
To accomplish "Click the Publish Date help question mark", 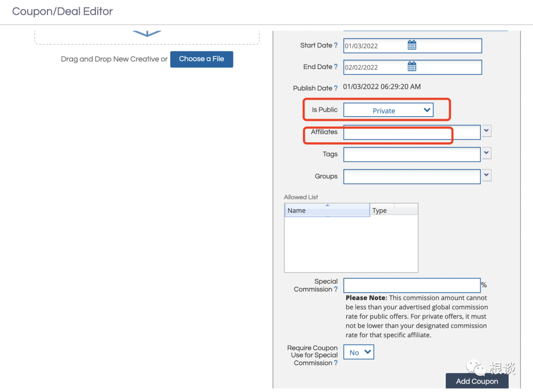I will coord(336,88).
